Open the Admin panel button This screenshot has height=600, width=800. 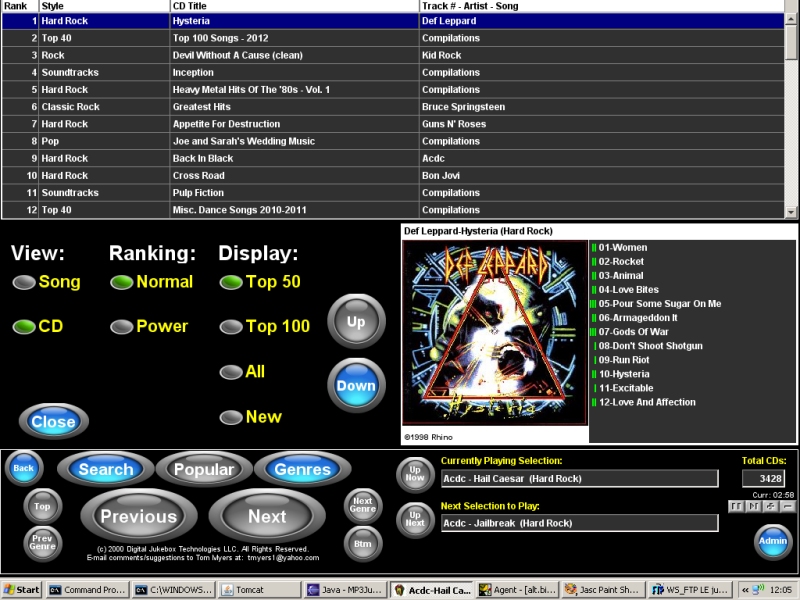[x=773, y=541]
